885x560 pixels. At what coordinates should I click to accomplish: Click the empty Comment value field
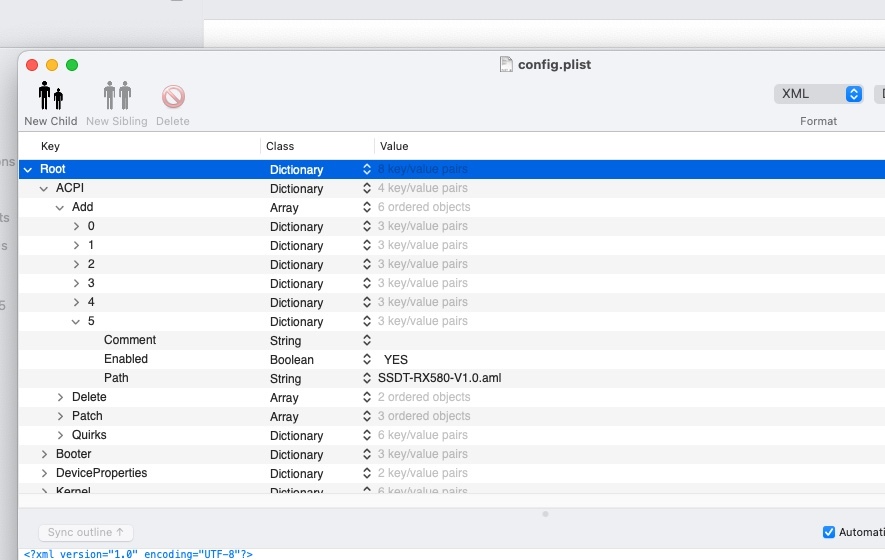(629, 340)
